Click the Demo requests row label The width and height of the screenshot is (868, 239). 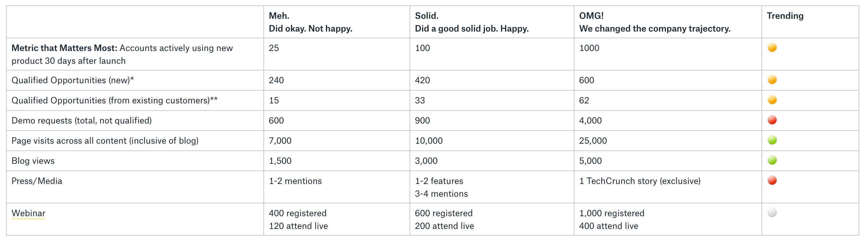tap(81, 121)
